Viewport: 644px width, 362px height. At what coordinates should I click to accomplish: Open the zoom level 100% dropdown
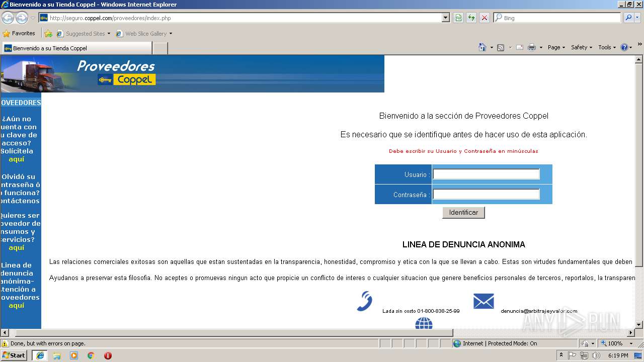(x=631, y=343)
